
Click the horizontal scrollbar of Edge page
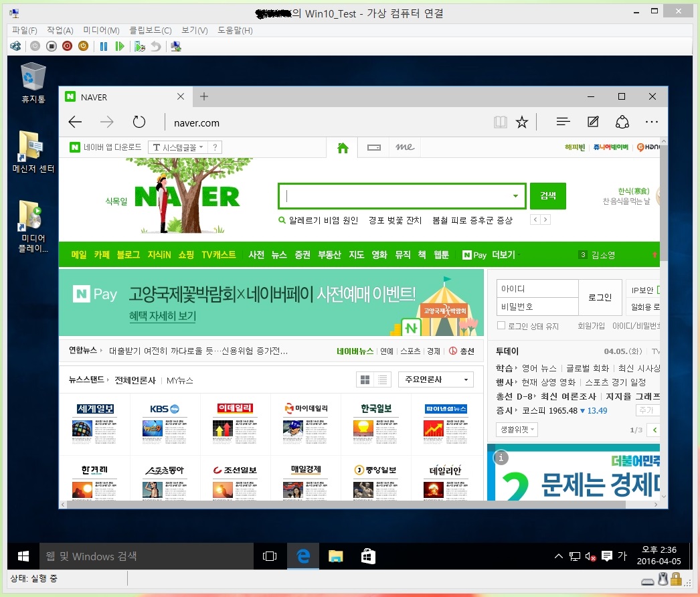[346, 504]
